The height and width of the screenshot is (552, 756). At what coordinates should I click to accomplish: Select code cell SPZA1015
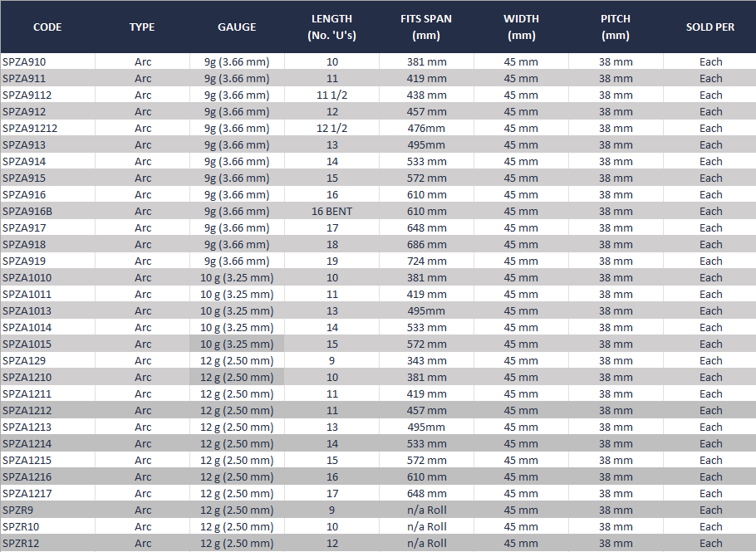(47, 344)
